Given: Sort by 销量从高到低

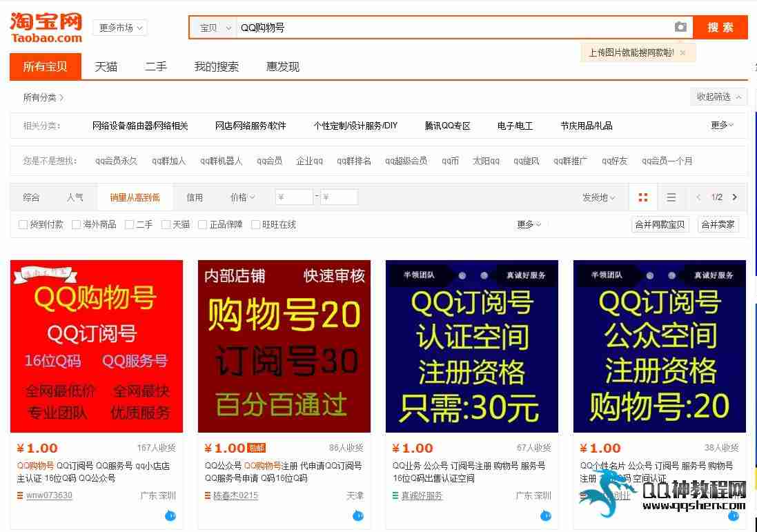Looking at the screenshot, I should pos(135,197).
